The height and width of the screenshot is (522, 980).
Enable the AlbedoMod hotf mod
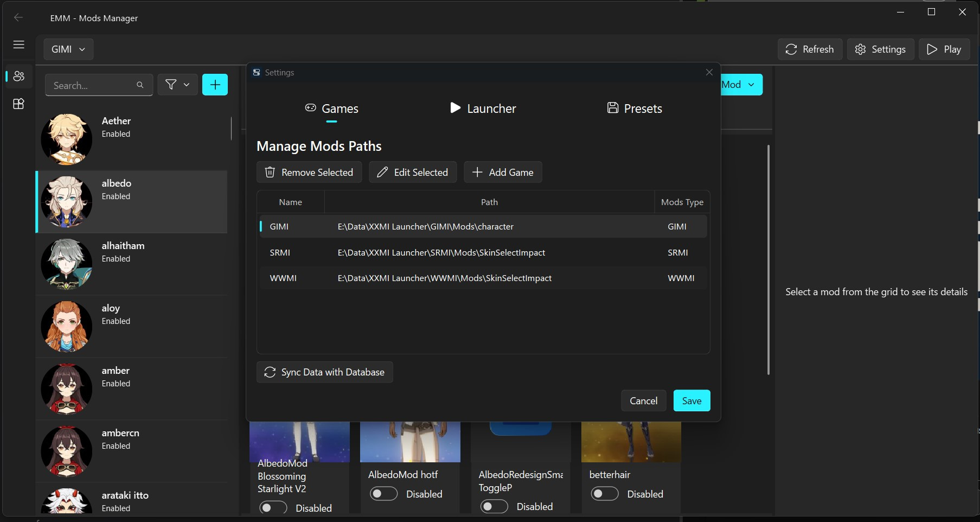383,494
